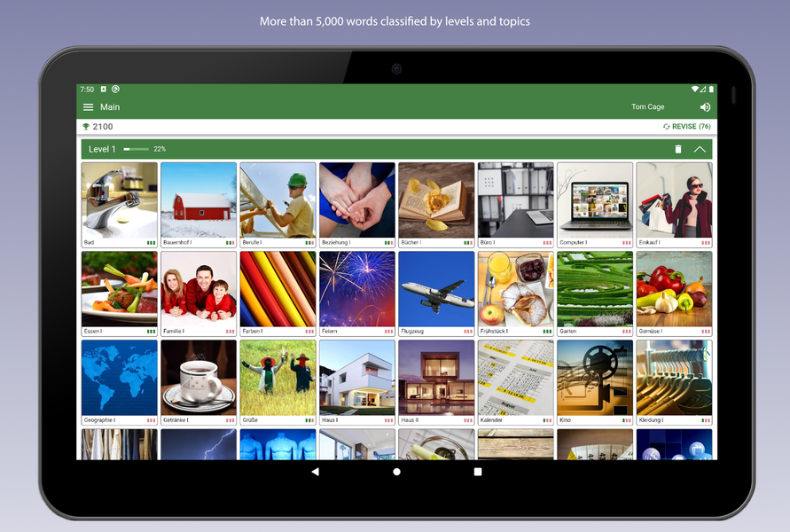Click the trophy score icon
The width and height of the screenshot is (790, 532).
click(x=86, y=127)
